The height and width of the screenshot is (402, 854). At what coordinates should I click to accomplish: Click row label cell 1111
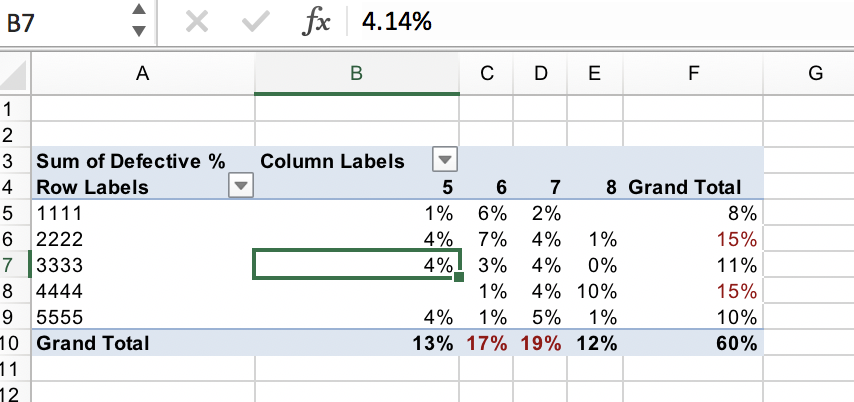pos(143,213)
